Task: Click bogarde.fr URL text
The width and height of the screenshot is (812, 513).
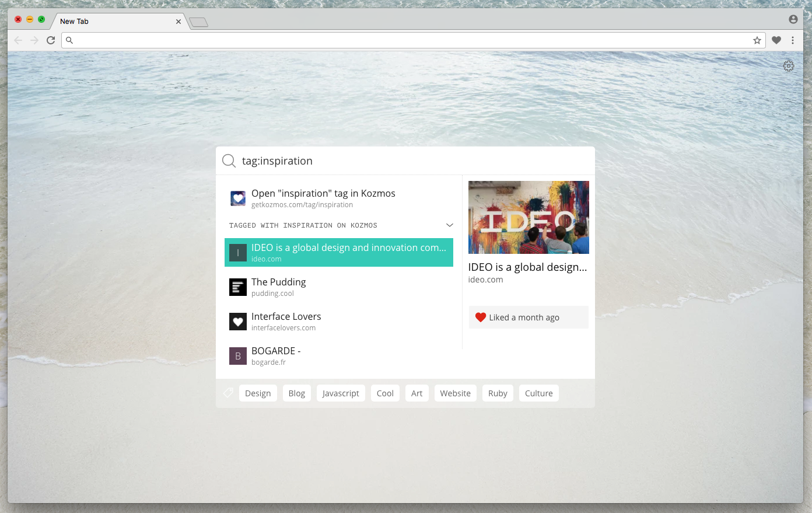Action: click(268, 362)
